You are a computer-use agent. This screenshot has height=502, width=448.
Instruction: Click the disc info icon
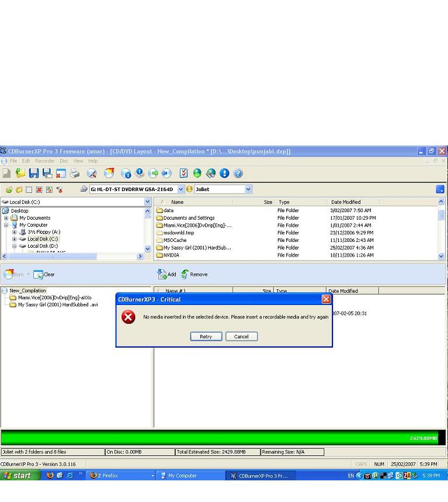tap(126, 173)
